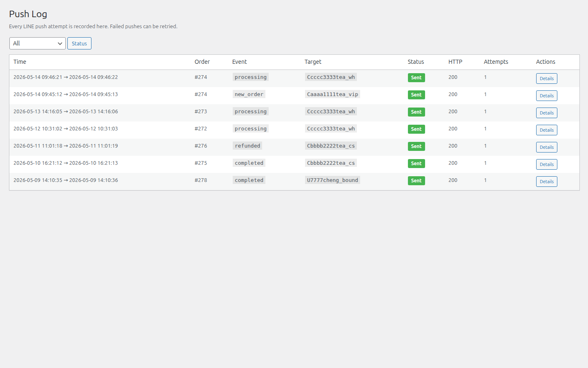Image resolution: width=588 pixels, height=368 pixels.
Task: Click HTTP 200 value on refunded row
Action: [x=453, y=146]
